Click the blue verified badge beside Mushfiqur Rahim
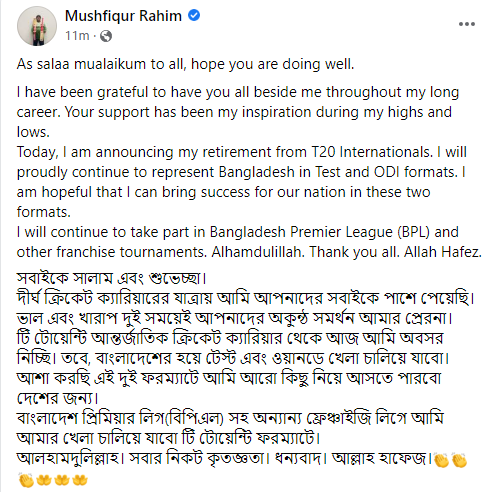 pos(194,15)
